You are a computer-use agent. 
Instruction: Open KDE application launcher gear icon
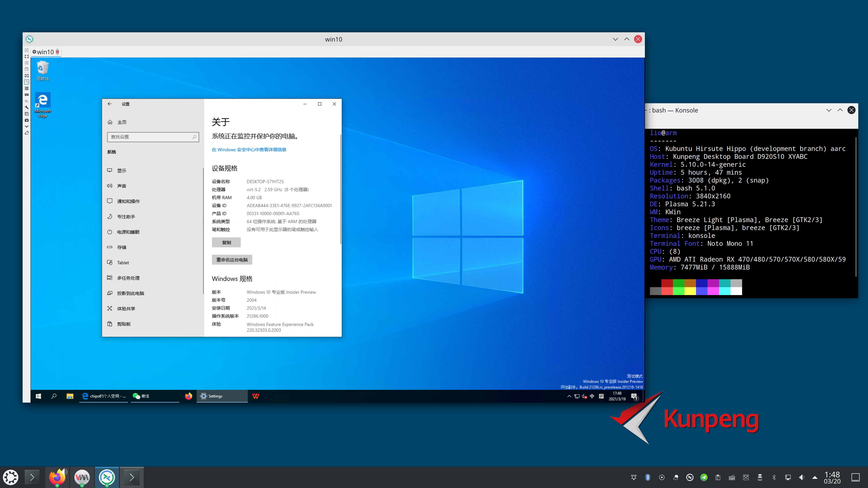pyautogui.click(x=11, y=477)
